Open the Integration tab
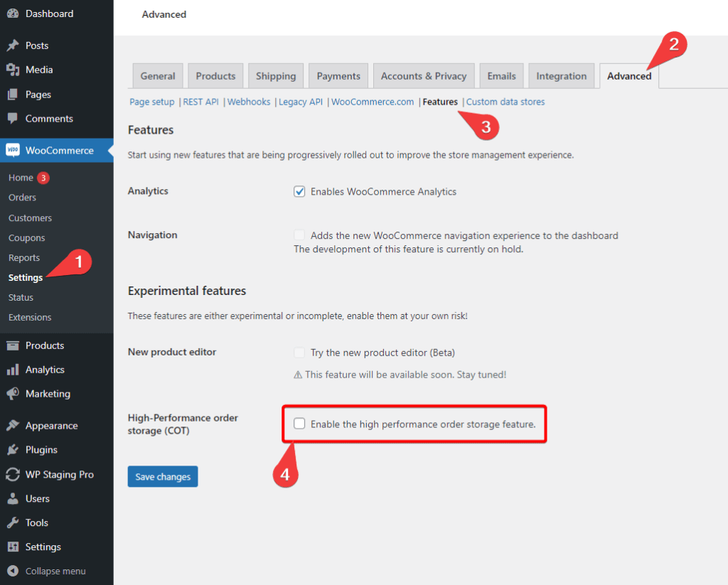The image size is (728, 585). (562, 75)
